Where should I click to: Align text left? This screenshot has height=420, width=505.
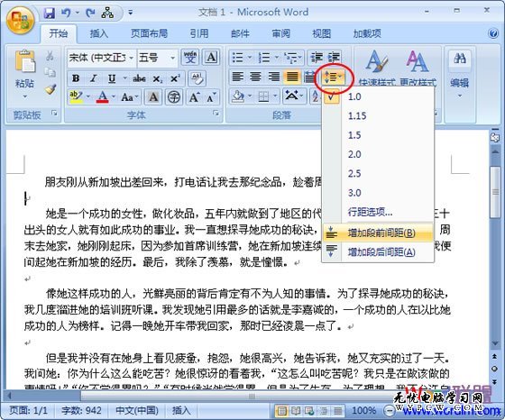click(238, 77)
